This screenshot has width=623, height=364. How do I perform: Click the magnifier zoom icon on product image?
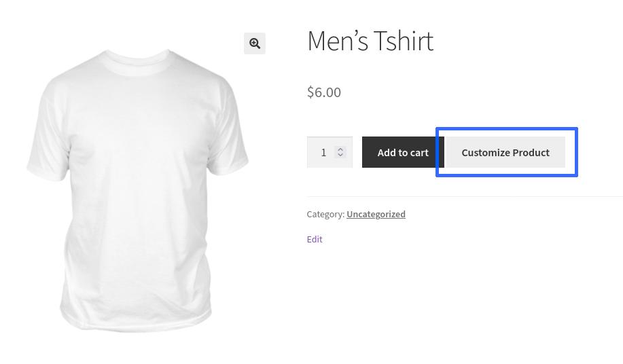tap(255, 43)
